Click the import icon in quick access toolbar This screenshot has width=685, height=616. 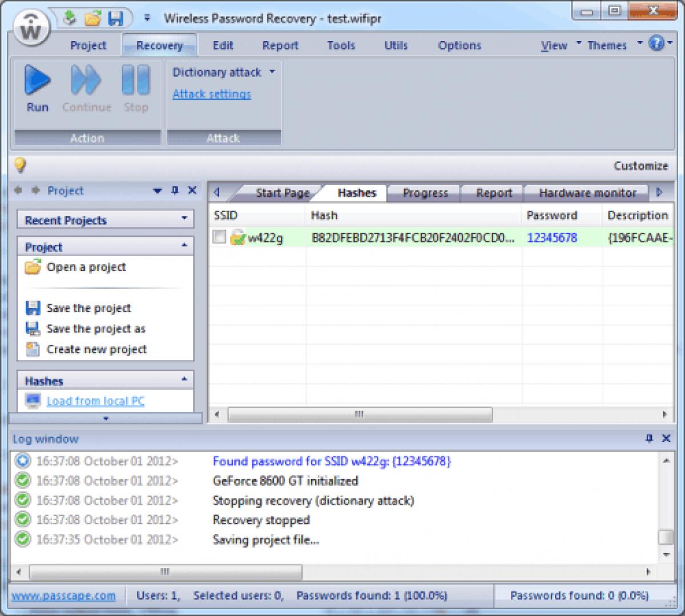(x=70, y=18)
